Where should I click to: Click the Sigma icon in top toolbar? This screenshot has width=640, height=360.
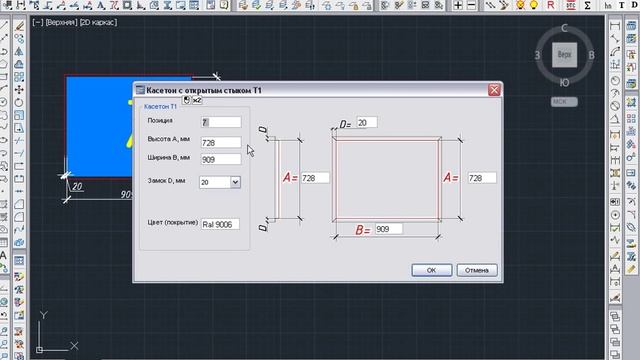coord(587,5)
